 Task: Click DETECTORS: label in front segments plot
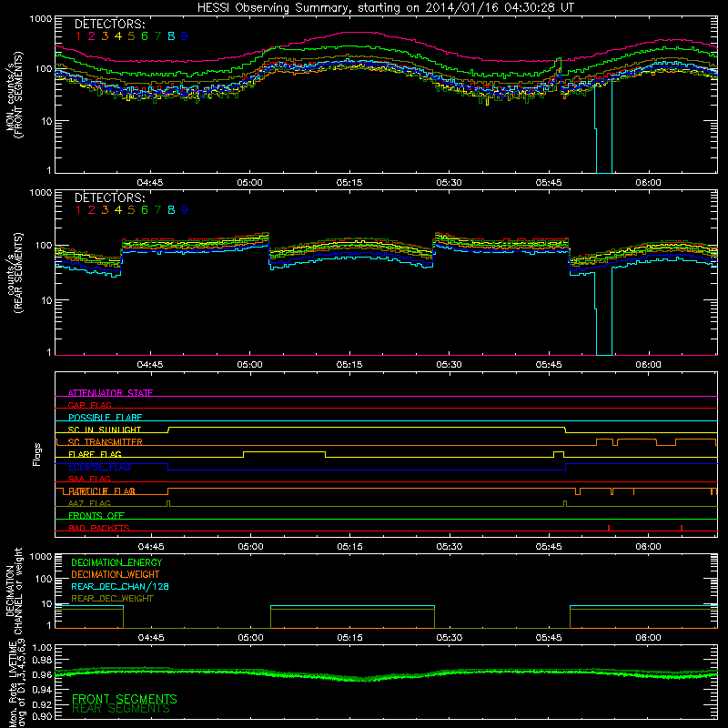109,24
